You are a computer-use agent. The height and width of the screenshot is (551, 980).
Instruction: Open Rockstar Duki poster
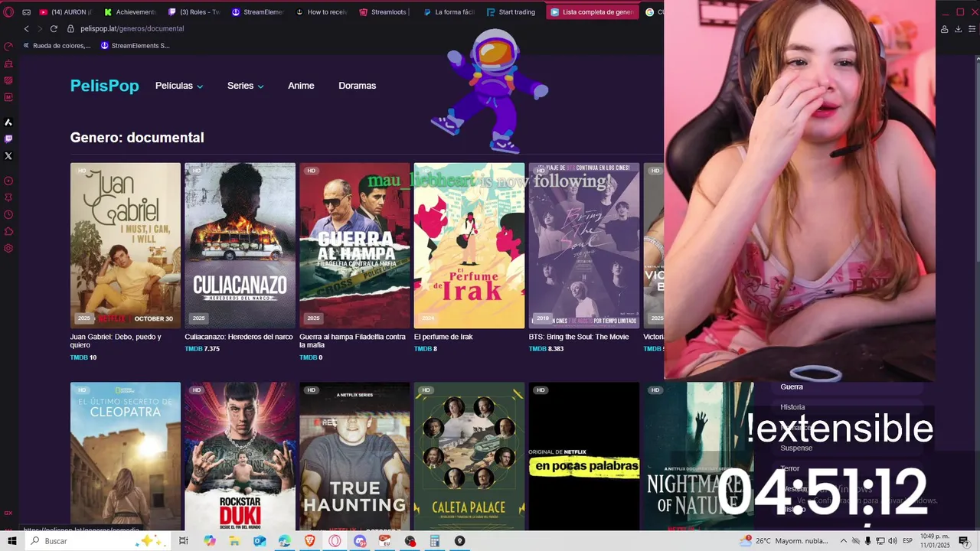pos(240,456)
